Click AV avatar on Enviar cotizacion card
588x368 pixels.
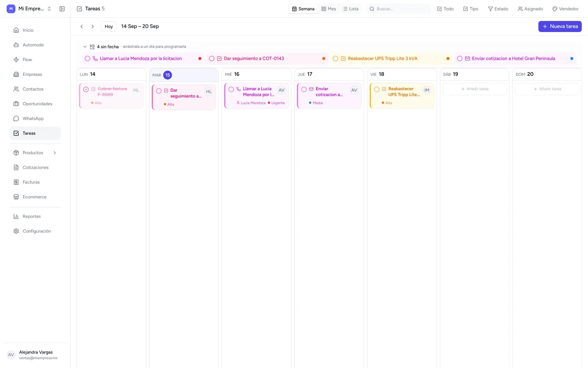click(x=354, y=90)
